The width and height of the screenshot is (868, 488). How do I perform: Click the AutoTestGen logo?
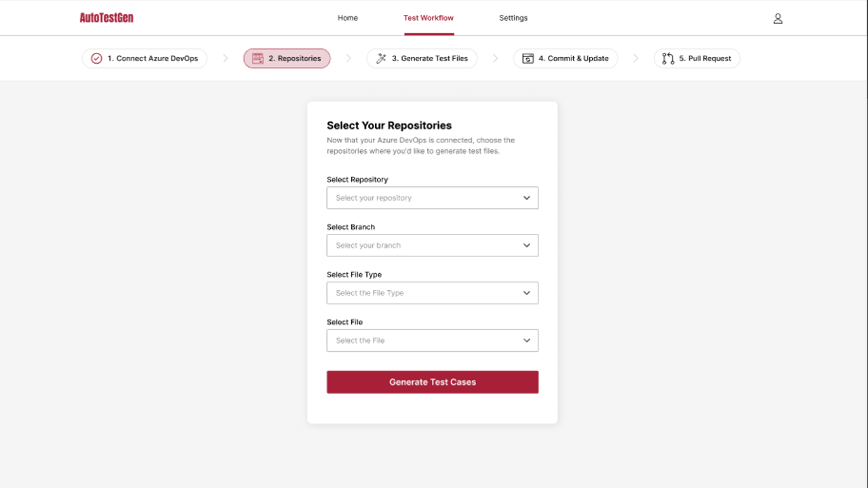pyautogui.click(x=106, y=18)
